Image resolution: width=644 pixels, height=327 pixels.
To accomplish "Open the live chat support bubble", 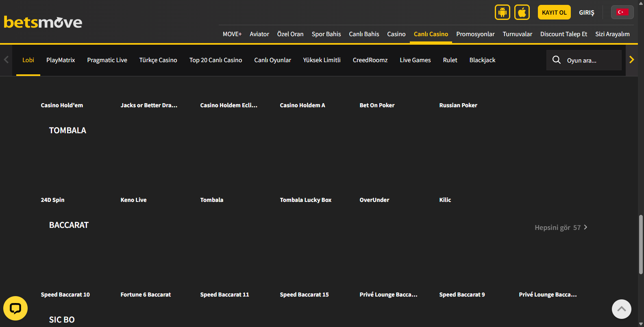I will click(x=15, y=308).
